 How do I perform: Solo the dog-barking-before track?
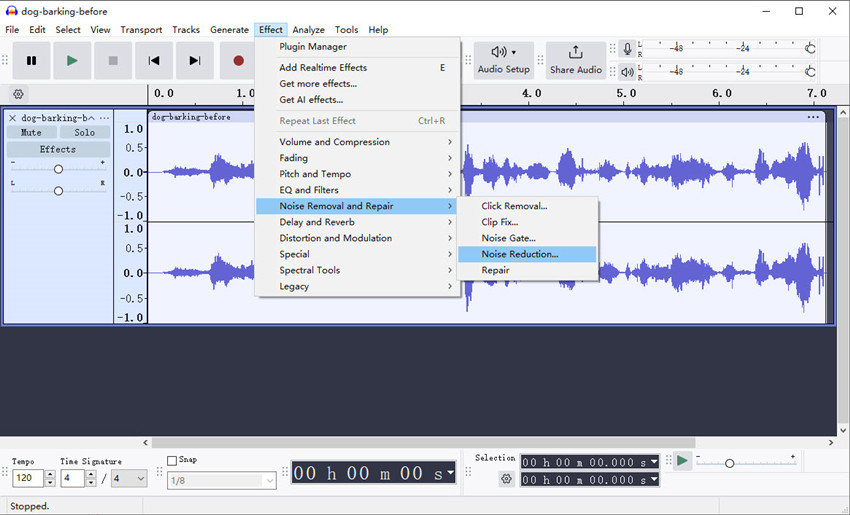85,132
